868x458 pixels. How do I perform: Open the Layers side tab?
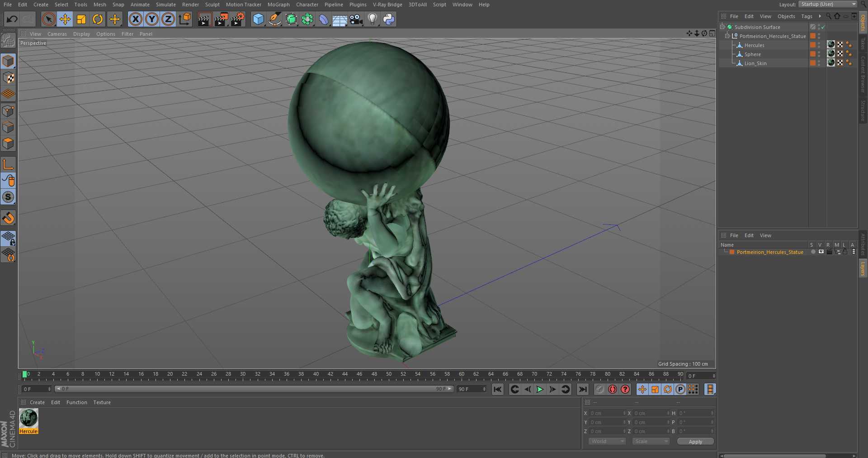click(863, 268)
